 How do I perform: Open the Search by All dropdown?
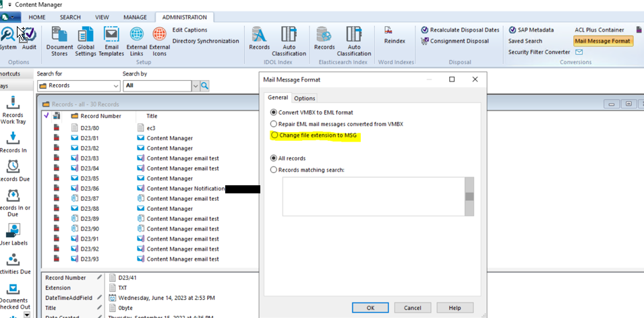[196, 86]
